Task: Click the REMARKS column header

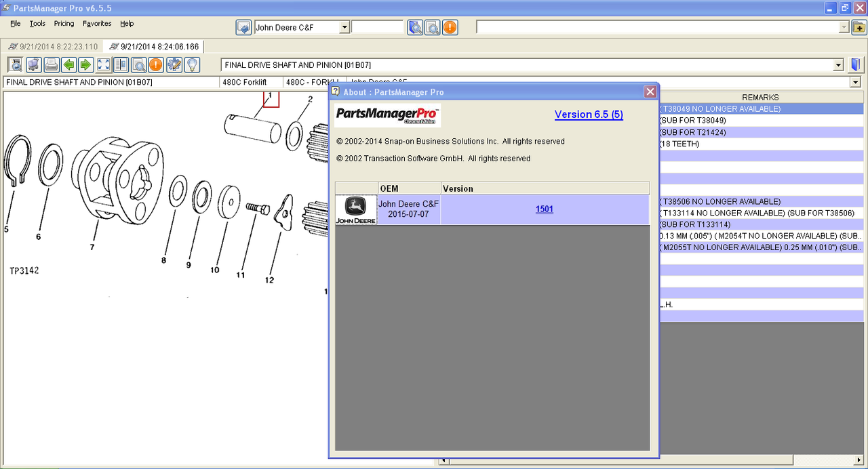Action: click(x=760, y=98)
